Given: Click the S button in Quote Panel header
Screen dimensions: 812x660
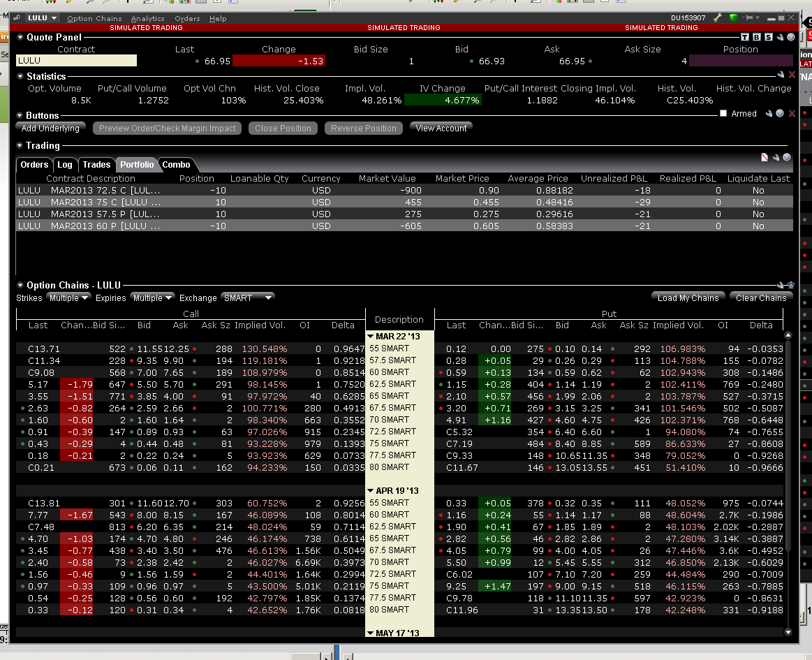Looking at the screenshot, I should point(769,37).
